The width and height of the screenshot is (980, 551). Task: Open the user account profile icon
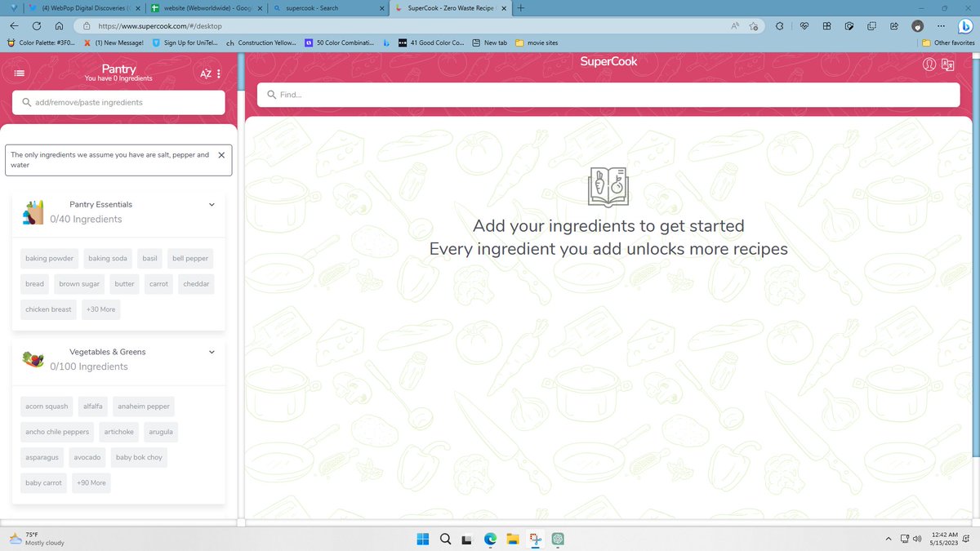(x=929, y=64)
